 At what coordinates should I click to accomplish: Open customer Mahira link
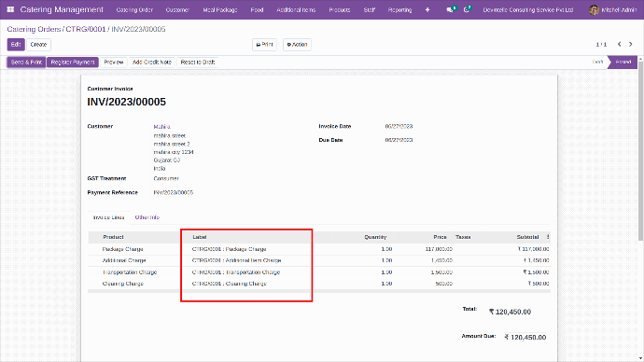161,127
